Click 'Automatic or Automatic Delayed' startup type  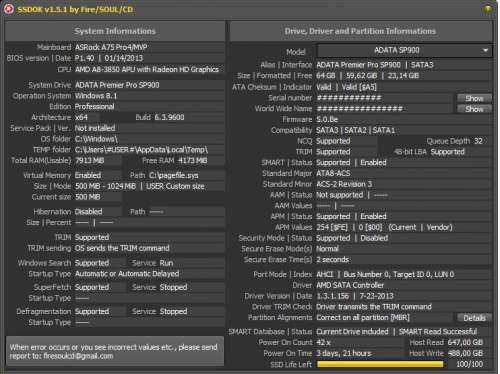tap(127, 274)
